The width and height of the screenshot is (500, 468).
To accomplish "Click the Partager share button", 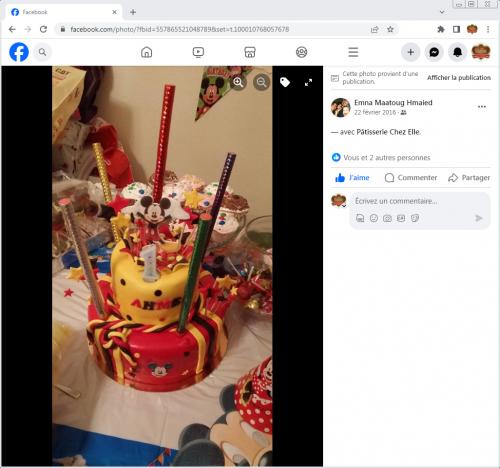I will 469,178.
